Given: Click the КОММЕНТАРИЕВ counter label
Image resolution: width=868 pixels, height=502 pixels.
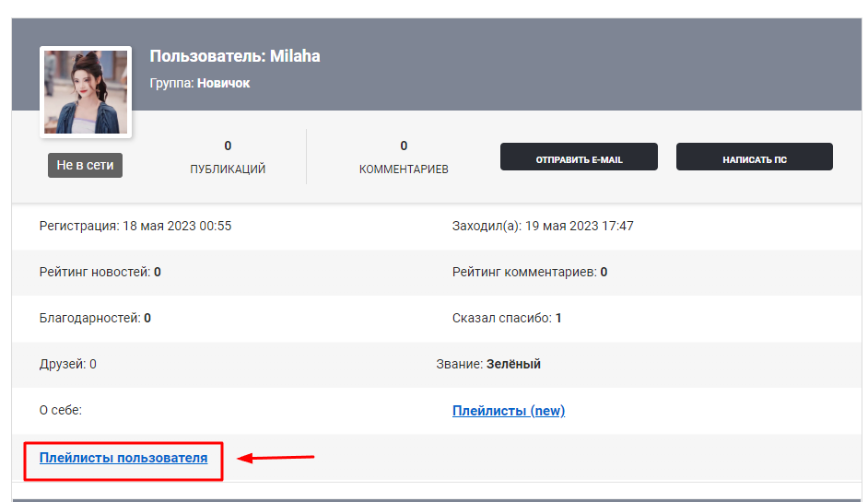Looking at the screenshot, I should [x=404, y=169].
